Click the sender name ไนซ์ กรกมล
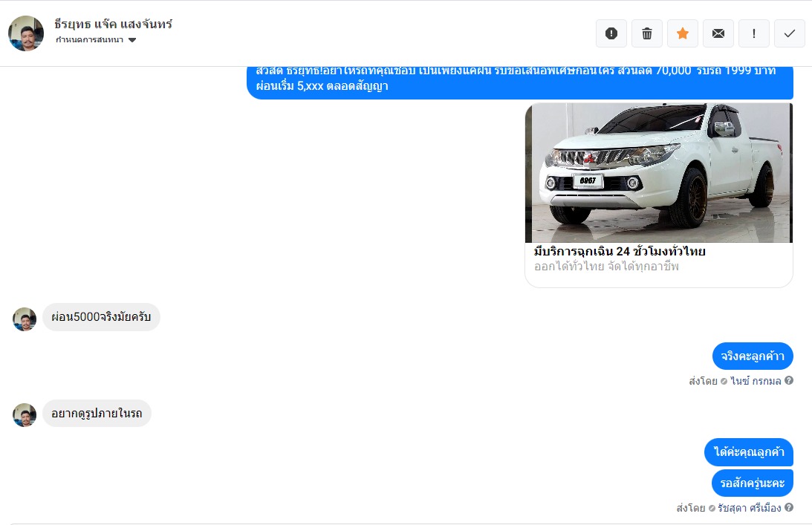812x525 pixels. tap(756, 381)
